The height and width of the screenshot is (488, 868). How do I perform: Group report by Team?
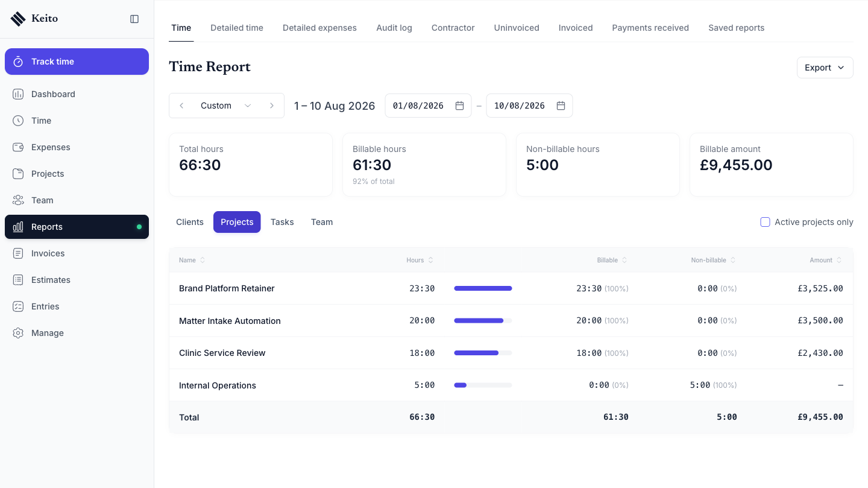(x=322, y=222)
